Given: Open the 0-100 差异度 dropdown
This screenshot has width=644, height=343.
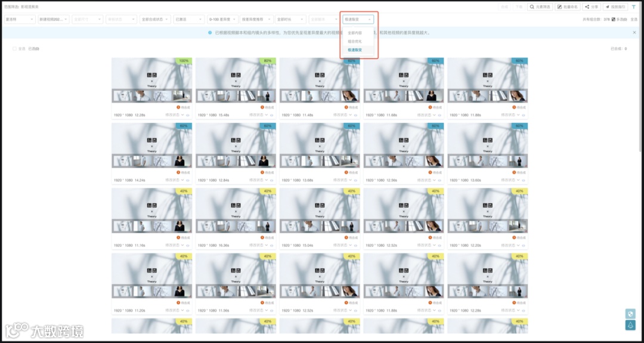Looking at the screenshot, I should click(222, 19).
